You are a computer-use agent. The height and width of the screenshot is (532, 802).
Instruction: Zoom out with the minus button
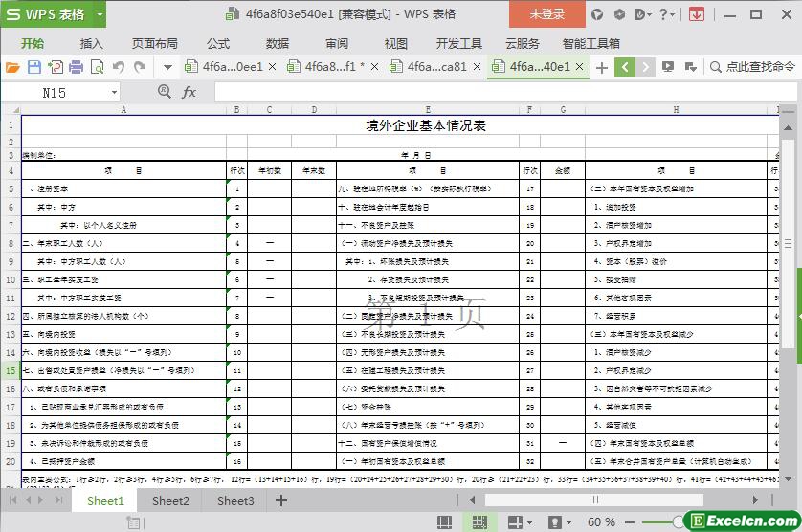tap(630, 521)
